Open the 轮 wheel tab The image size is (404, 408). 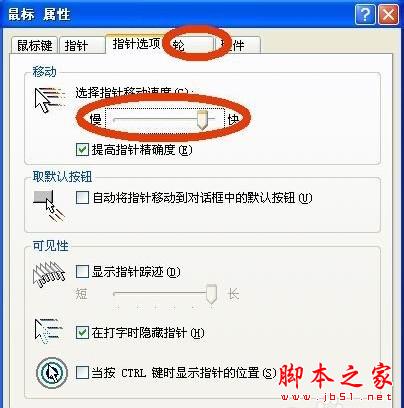coord(190,45)
